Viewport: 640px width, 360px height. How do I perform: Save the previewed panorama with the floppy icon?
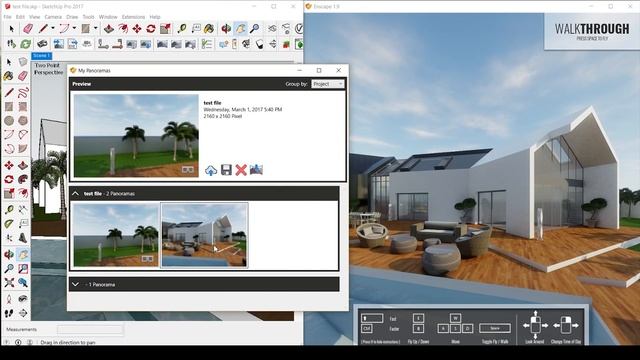pyautogui.click(x=226, y=170)
